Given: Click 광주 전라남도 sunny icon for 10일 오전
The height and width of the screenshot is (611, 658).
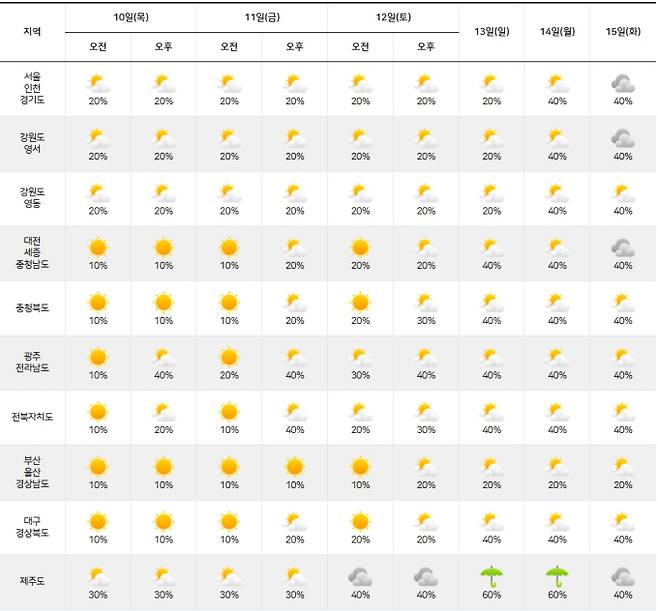Looking at the screenshot, I should pos(98,357).
